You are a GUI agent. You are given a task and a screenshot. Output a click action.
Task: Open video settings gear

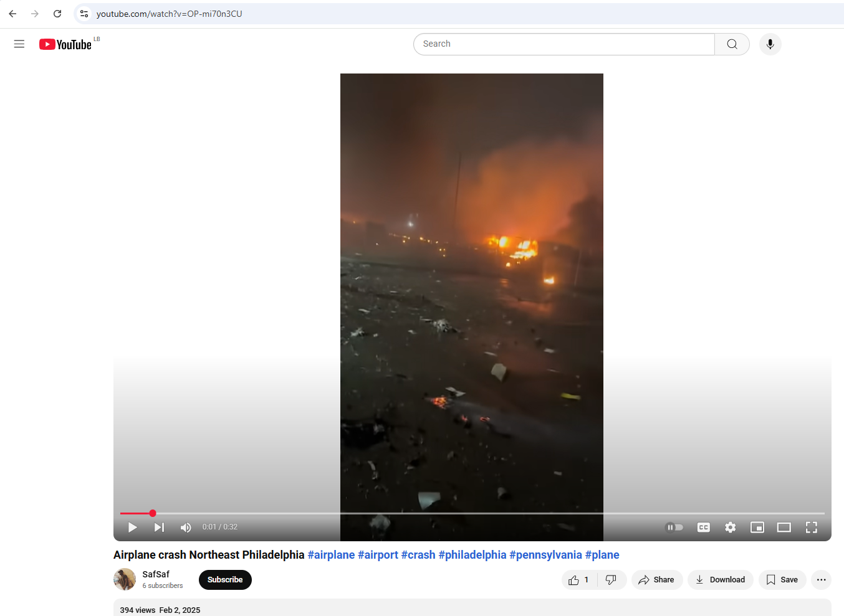[x=730, y=528]
